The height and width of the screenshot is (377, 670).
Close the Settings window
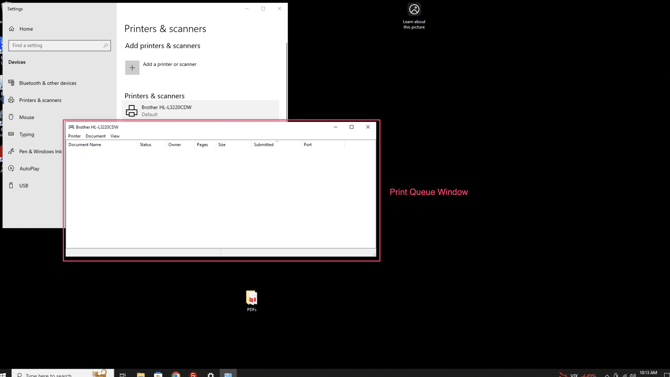(x=279, y=9)
